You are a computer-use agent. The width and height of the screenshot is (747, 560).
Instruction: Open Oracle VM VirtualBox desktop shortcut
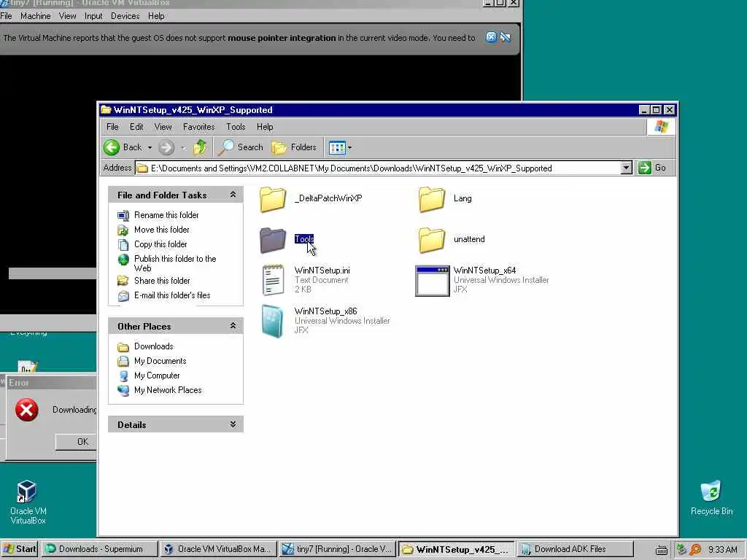pos(28,502)
